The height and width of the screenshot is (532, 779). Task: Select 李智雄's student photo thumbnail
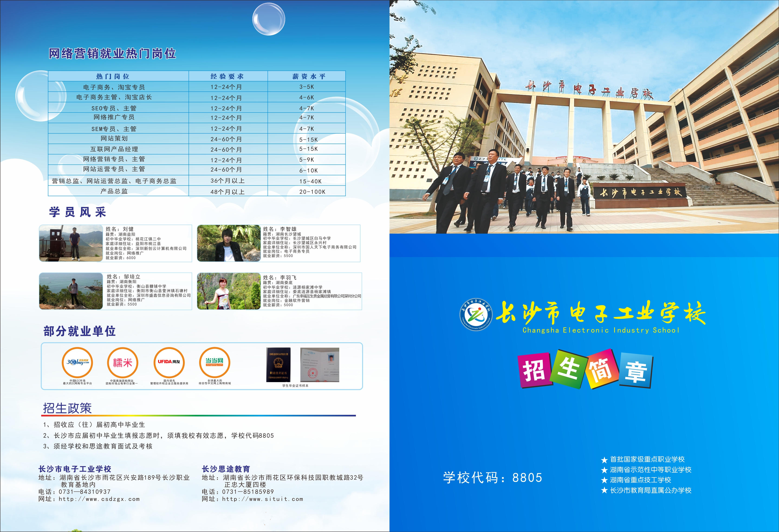click(229, 243)
